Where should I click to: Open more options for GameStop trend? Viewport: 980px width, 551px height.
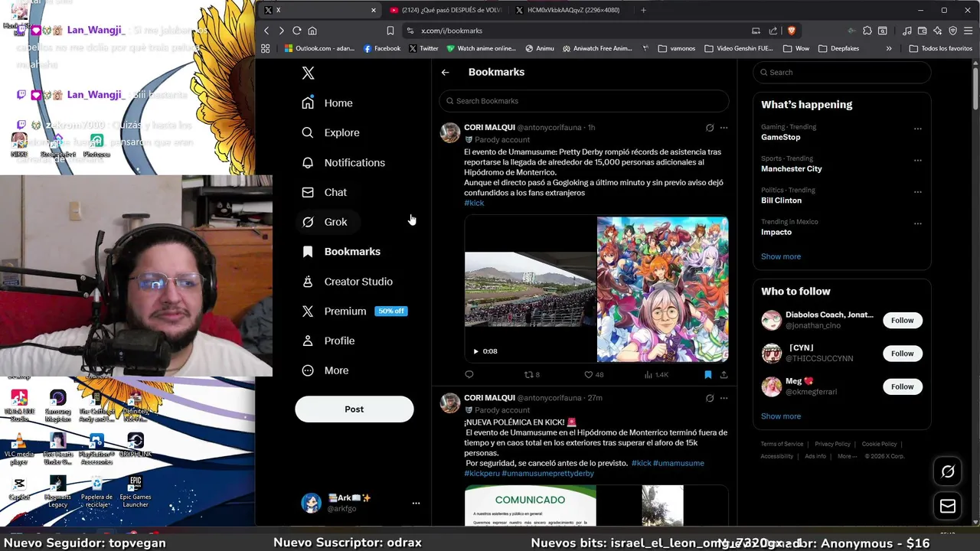click(x=917, y=129)
